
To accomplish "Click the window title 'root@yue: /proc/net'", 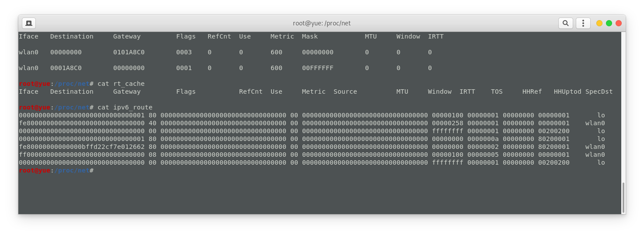I will 322,23.
